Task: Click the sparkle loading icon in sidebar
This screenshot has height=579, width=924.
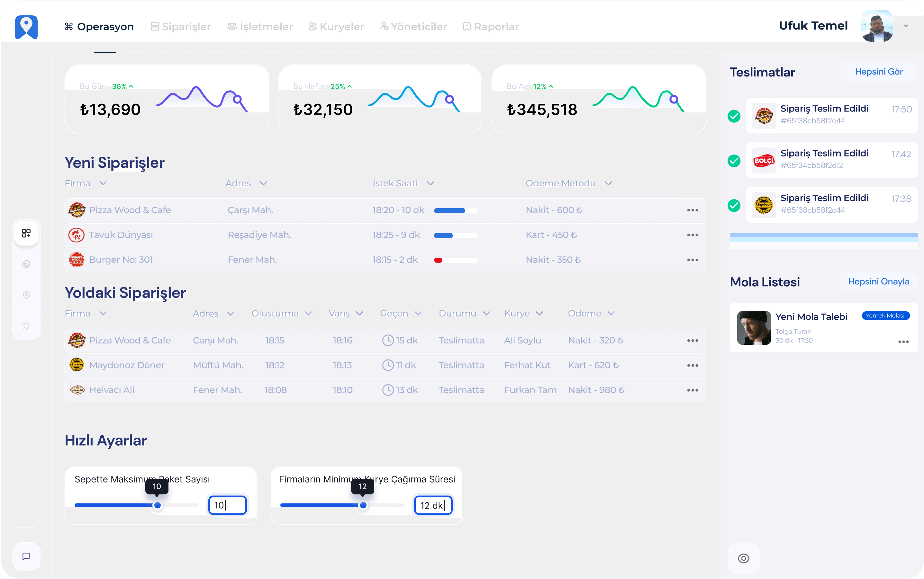Action: pos(26,326)
